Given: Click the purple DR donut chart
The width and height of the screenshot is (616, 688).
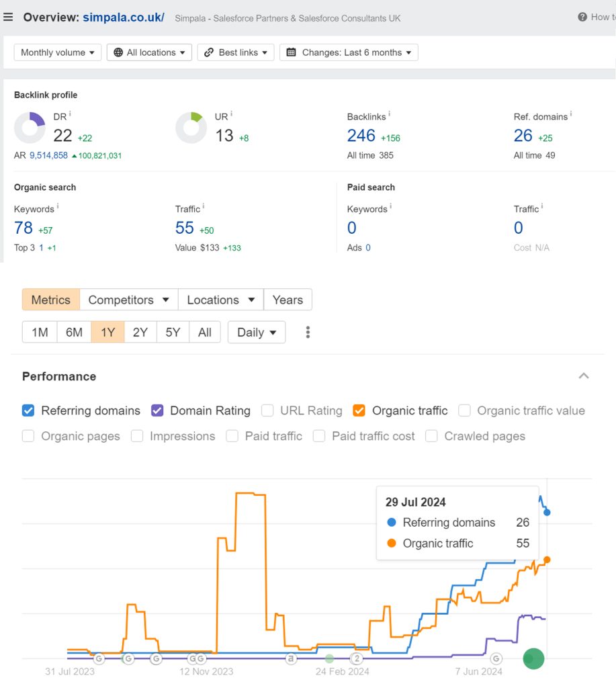Looking at the screenshot, I should [x=30, y=128].
